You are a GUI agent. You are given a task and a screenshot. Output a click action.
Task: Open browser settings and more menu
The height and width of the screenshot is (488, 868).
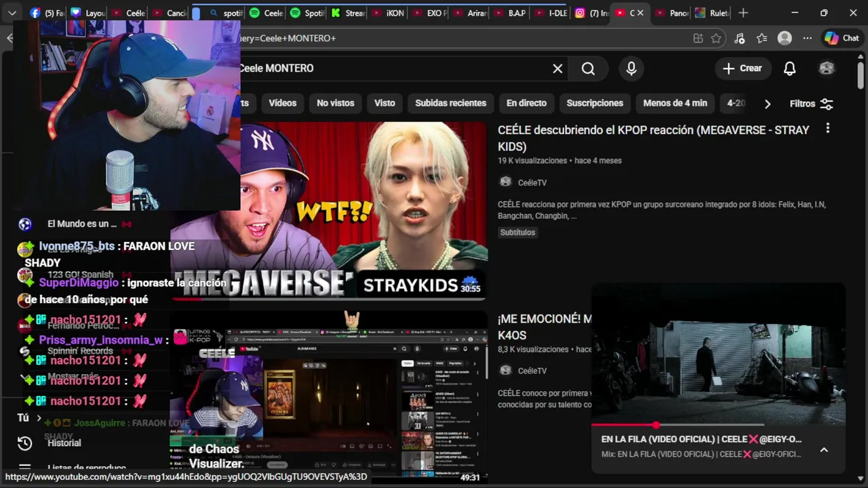tap(807, 39)
